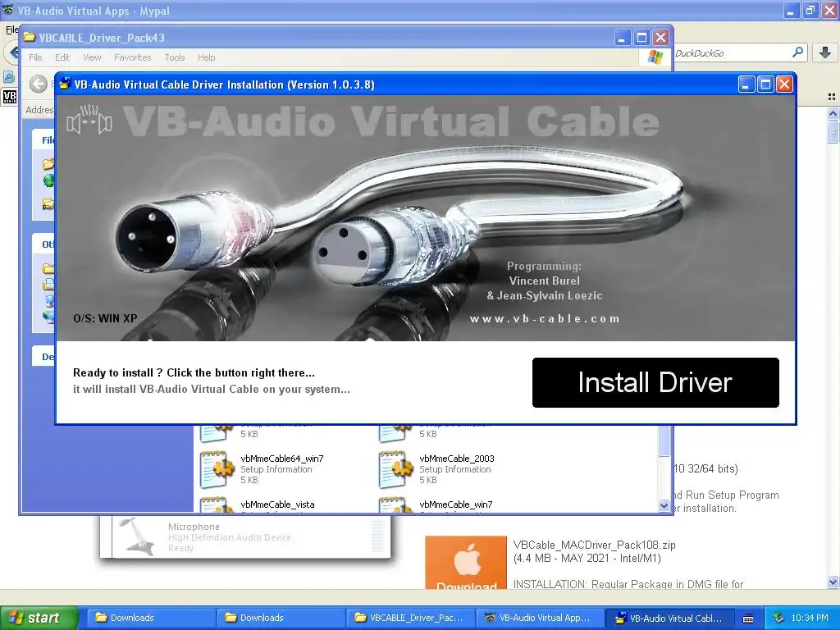This screenshot has width=840, height=630.
Task: Click orange Mac Download button
Action: pyautogui.click(x=466, y=563)
